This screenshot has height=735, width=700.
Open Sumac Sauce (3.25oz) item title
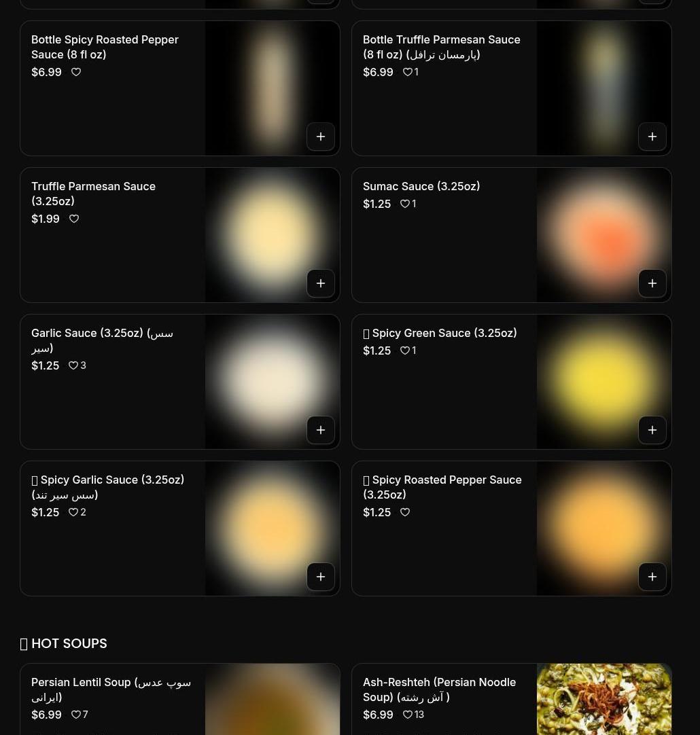(x=421, y=187)
